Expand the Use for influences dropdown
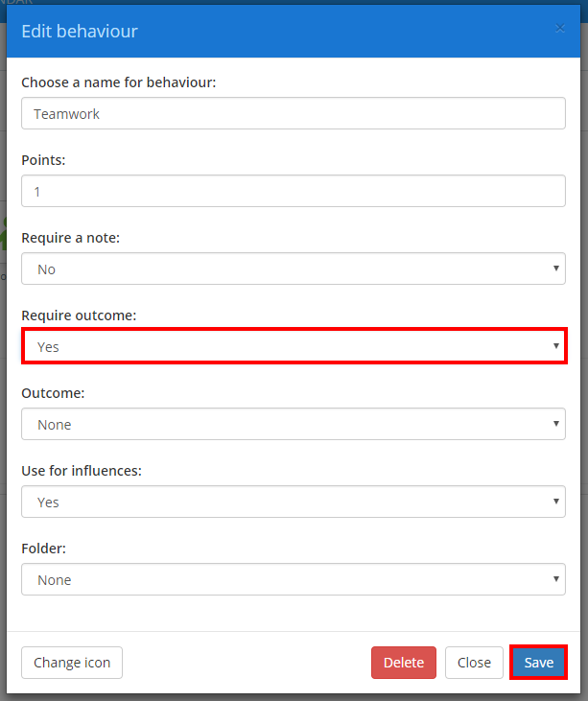 click(293, 502)
